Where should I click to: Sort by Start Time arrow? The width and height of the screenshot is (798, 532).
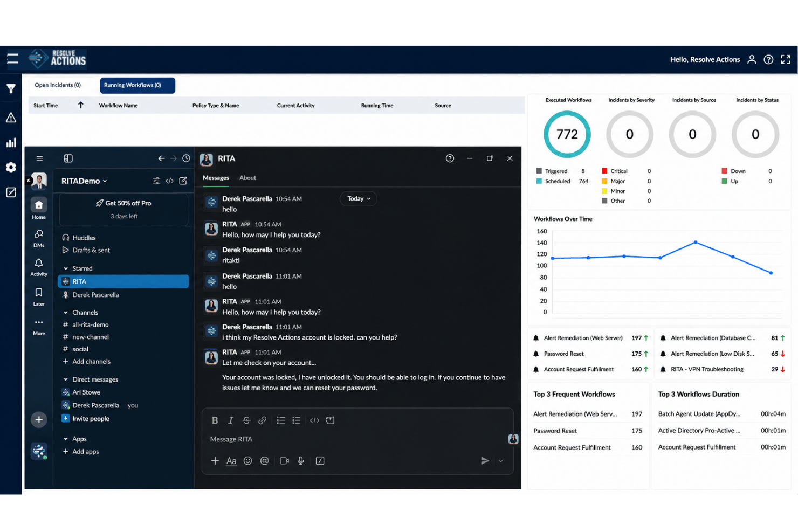[81, 105]
